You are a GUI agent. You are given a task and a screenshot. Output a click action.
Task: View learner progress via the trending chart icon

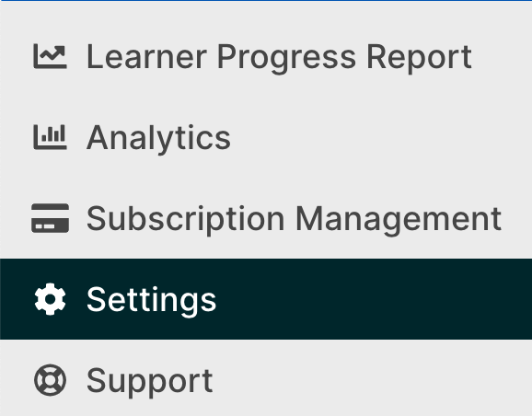tap(50, 57)
